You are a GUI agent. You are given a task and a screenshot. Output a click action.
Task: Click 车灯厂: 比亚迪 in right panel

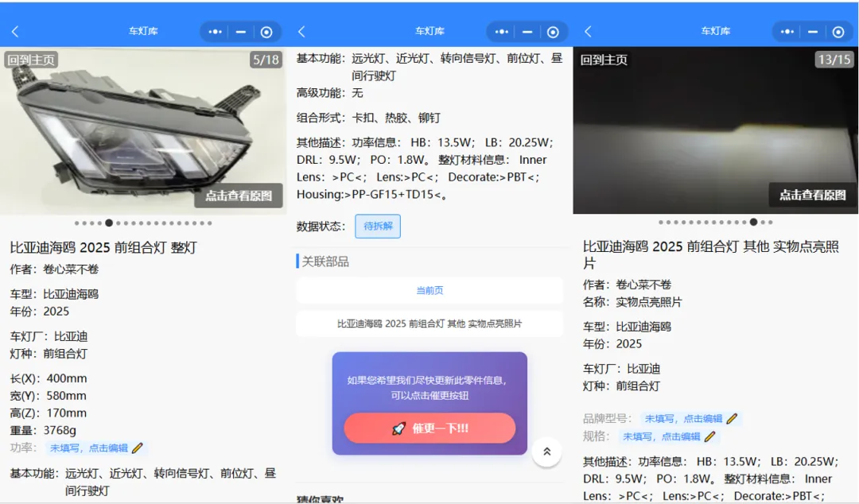pos(622,369)
